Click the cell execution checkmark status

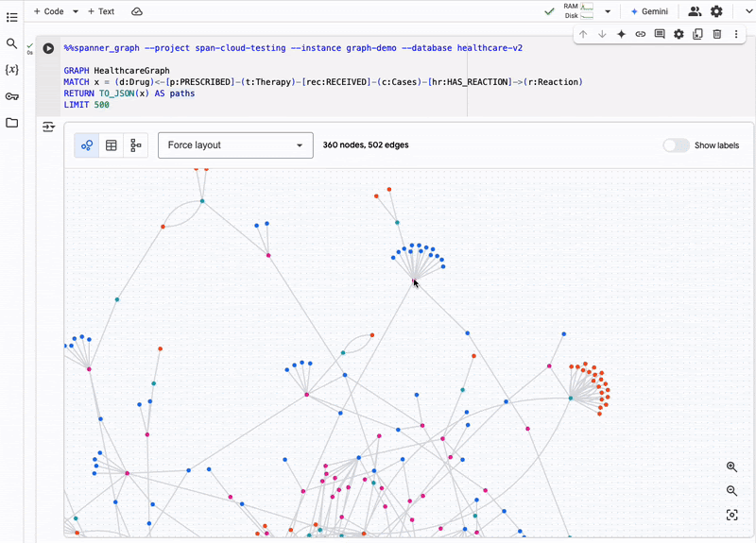coord(30,45)
